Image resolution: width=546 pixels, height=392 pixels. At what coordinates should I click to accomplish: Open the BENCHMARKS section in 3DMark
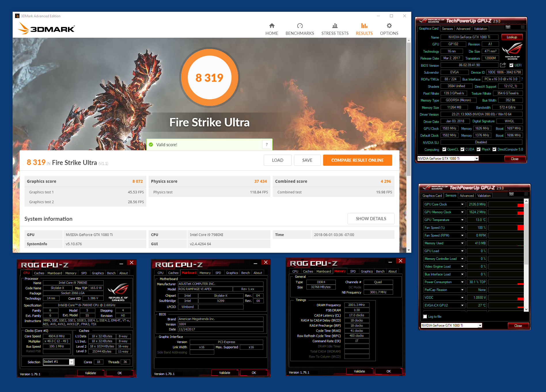[300, 29]
